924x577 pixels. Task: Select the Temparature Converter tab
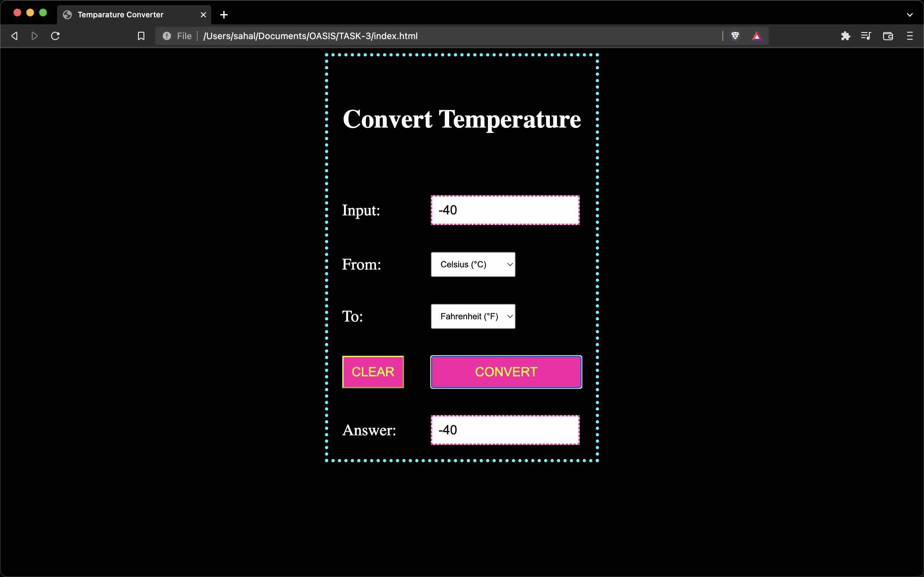(126, 15)
